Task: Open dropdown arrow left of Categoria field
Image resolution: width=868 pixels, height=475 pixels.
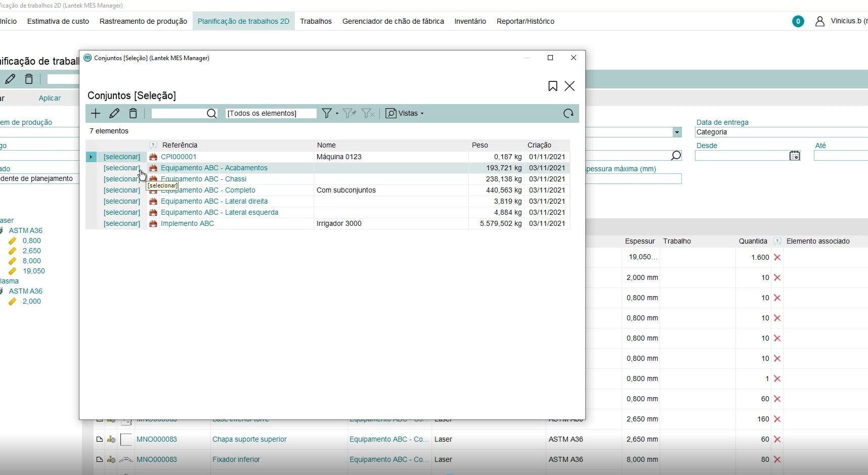Action: point(677,132)
